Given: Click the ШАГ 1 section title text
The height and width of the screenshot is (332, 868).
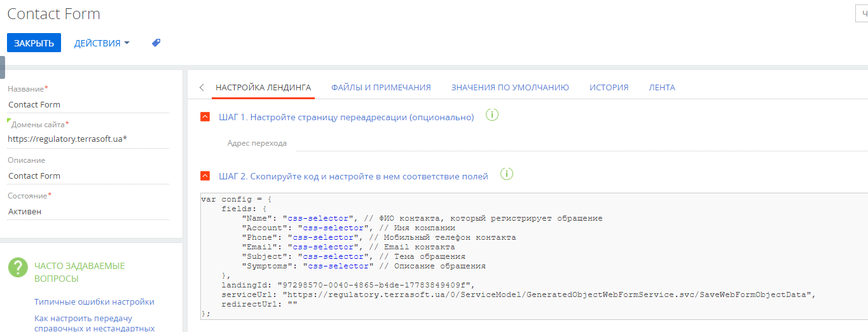Looking at the screenshot, I should point(346,117).
